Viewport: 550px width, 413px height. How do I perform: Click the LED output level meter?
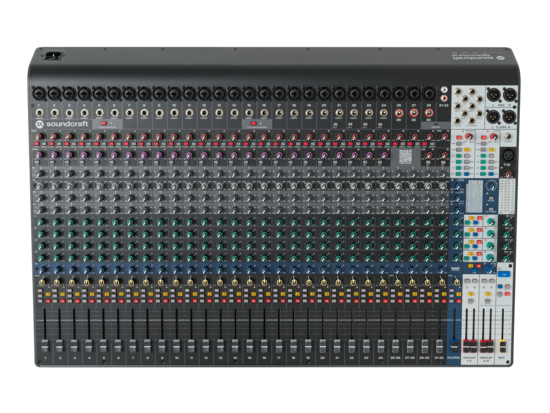tap(507, 196)
